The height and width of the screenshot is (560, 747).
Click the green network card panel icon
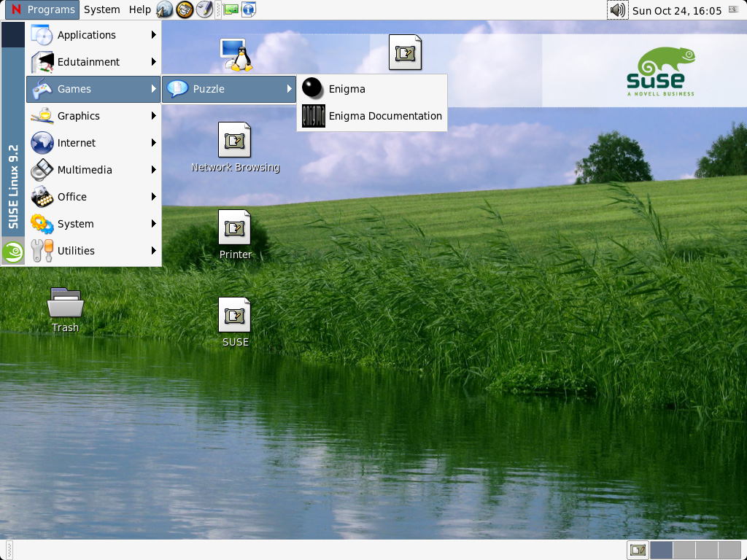[x=231, y=9]
